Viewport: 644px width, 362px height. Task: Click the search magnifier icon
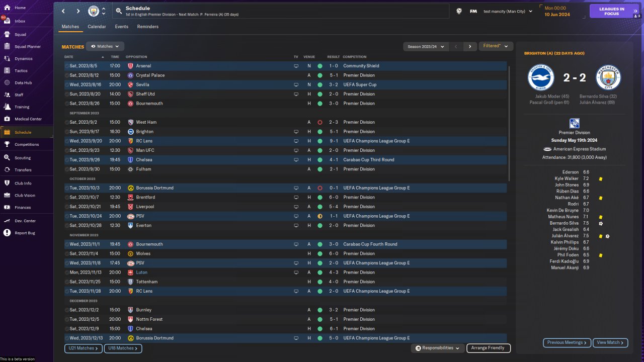[x=118, y=11]
